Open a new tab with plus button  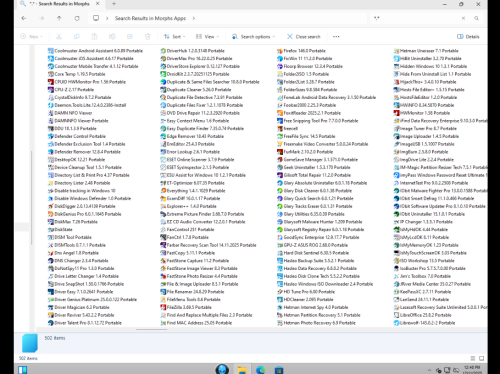click(114, 4)
